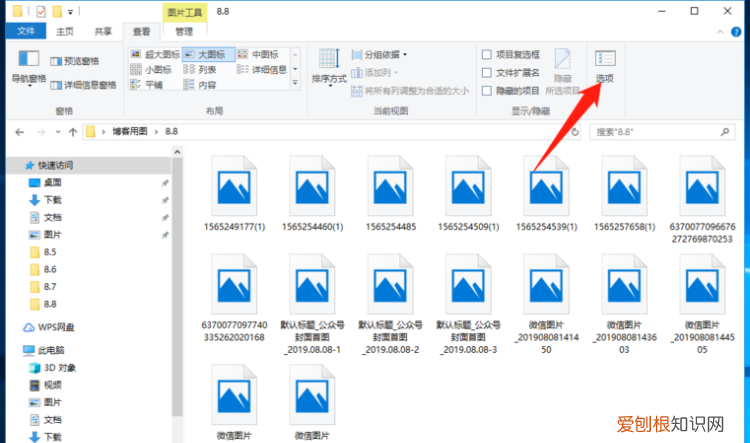Image resolution: width=750 pixels, height=443 pixels.
Task: Click 预览窗格 preview pane button
Action: point(80,60)
